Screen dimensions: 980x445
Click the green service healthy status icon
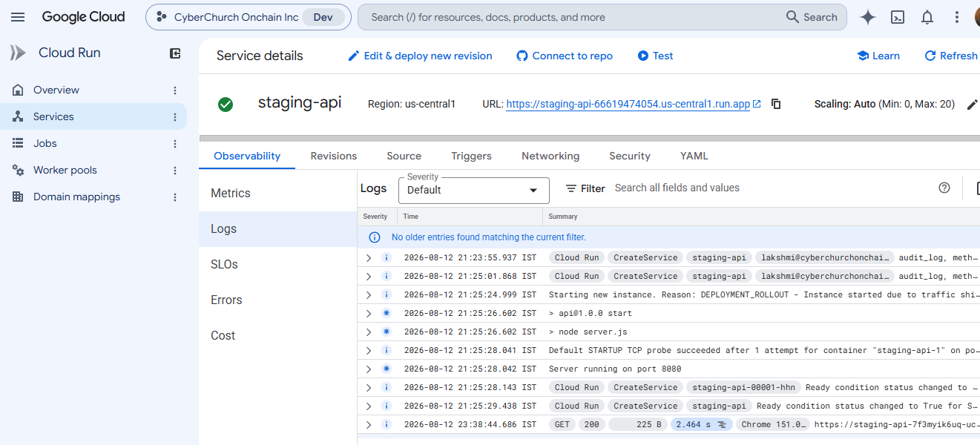click(226, 105)
